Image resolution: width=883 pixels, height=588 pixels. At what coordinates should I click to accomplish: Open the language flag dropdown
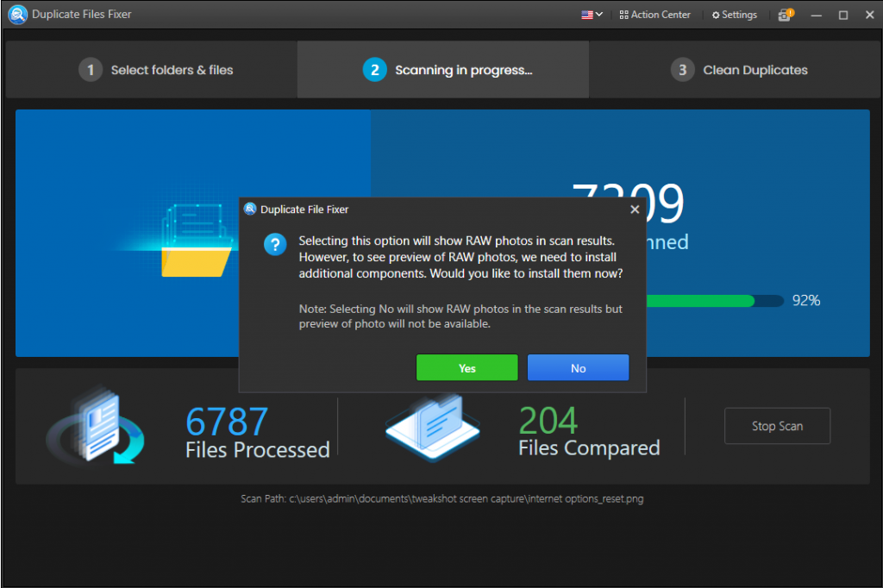point(592,15)
